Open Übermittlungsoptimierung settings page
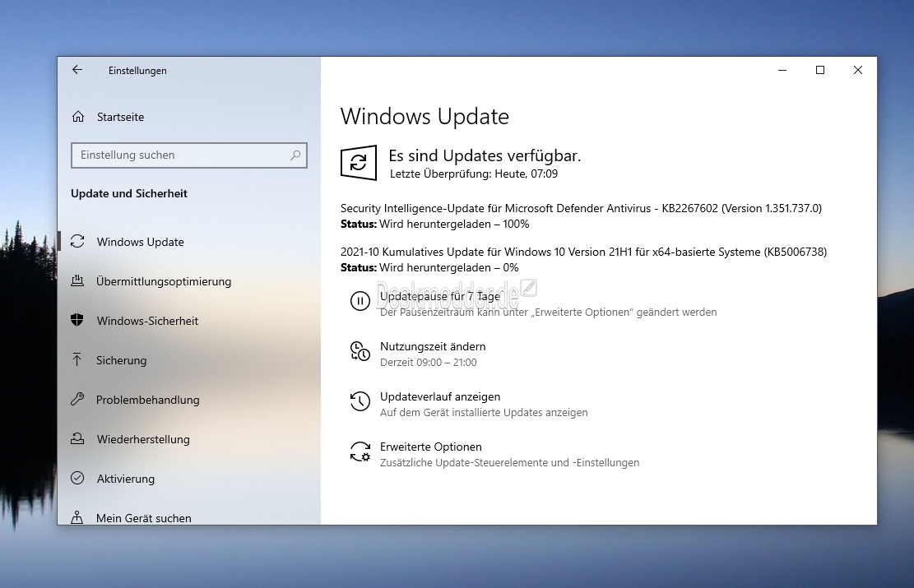 (x=164, y=281)
